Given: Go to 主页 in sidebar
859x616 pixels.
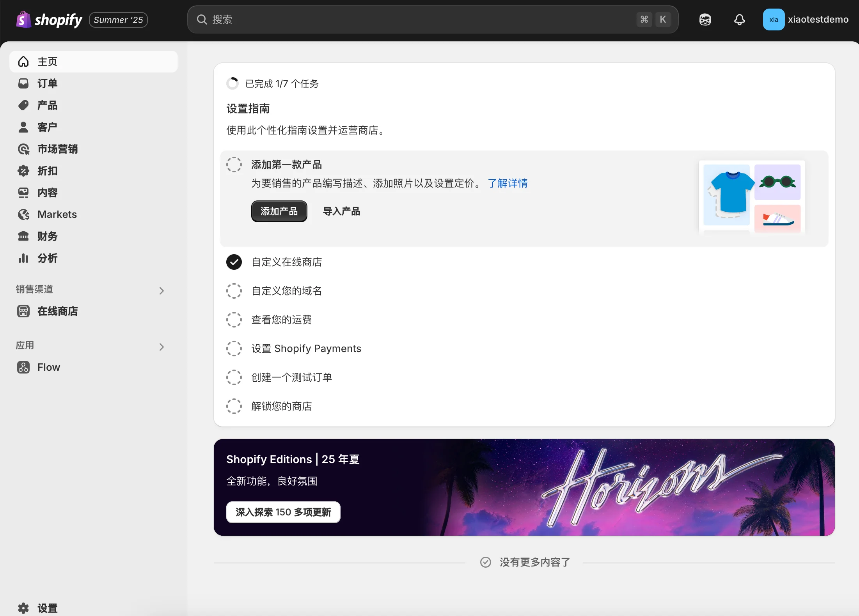Looking at the screenshot, I should pyautogui.click(x=94, y=62).
